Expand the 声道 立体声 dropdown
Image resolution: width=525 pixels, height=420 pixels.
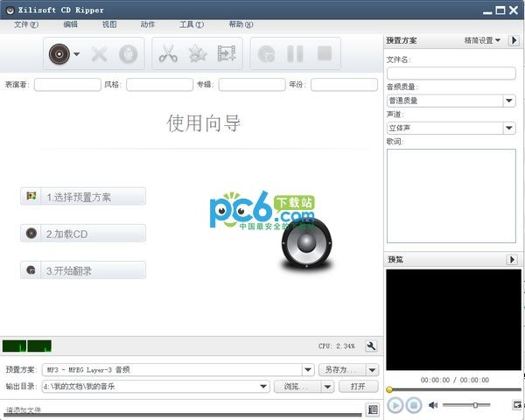509,128
